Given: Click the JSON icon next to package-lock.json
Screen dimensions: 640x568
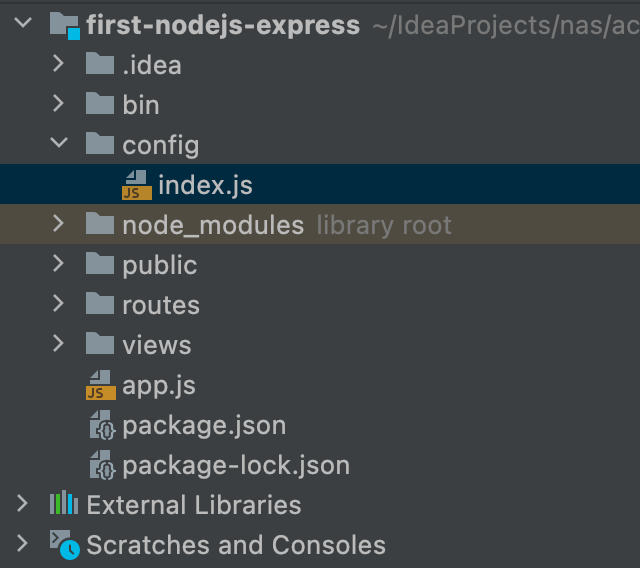Looking at the screenshot, I should [x=102, y=465].
